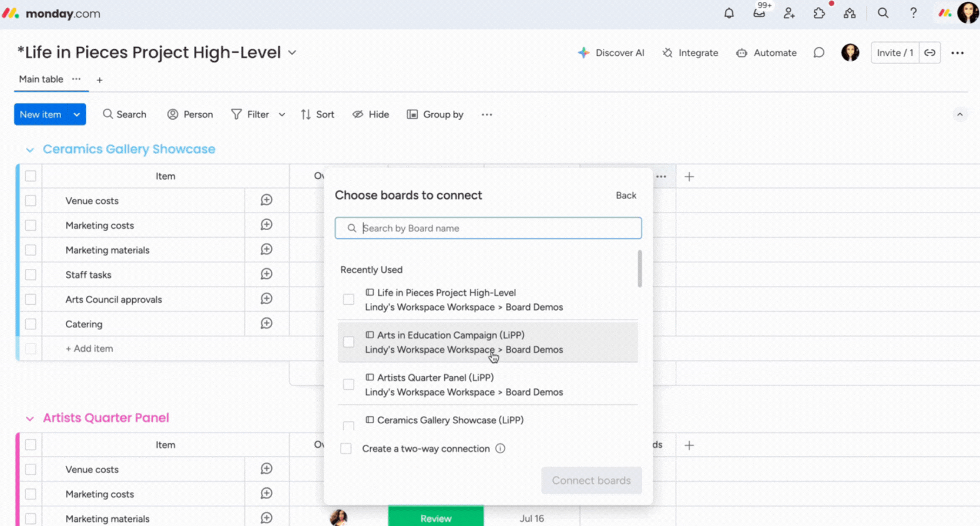Open the toolbar more options dots
The width and height of the screenshot is (980, 526).
click(x=487, y=114)
